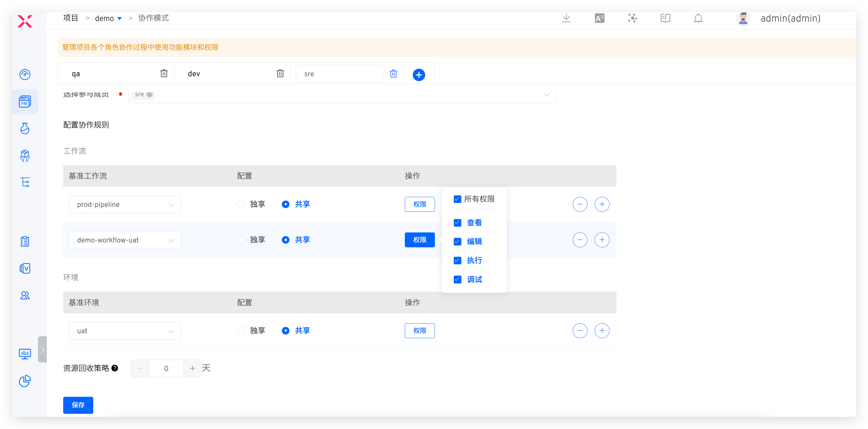Viewport: 868px width, 429px height.
Task: Open the test flask sidebar icon
Action: 25,129
